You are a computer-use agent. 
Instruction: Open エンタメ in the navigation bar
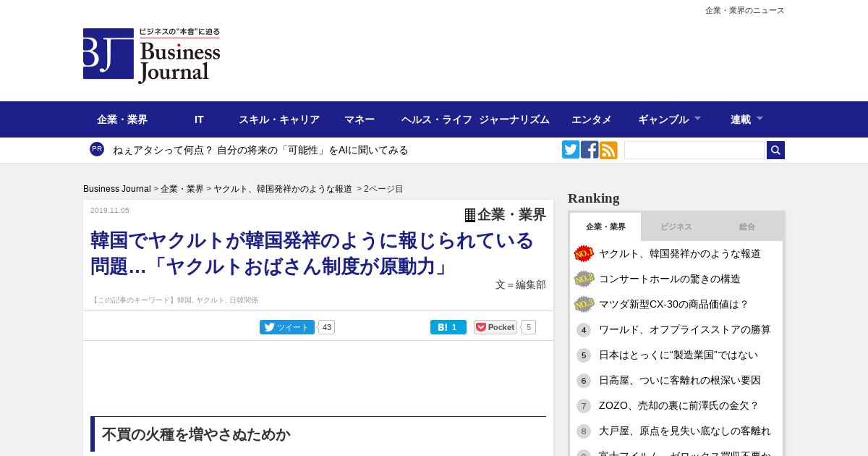pyautogui.click(x=592, y=119)
